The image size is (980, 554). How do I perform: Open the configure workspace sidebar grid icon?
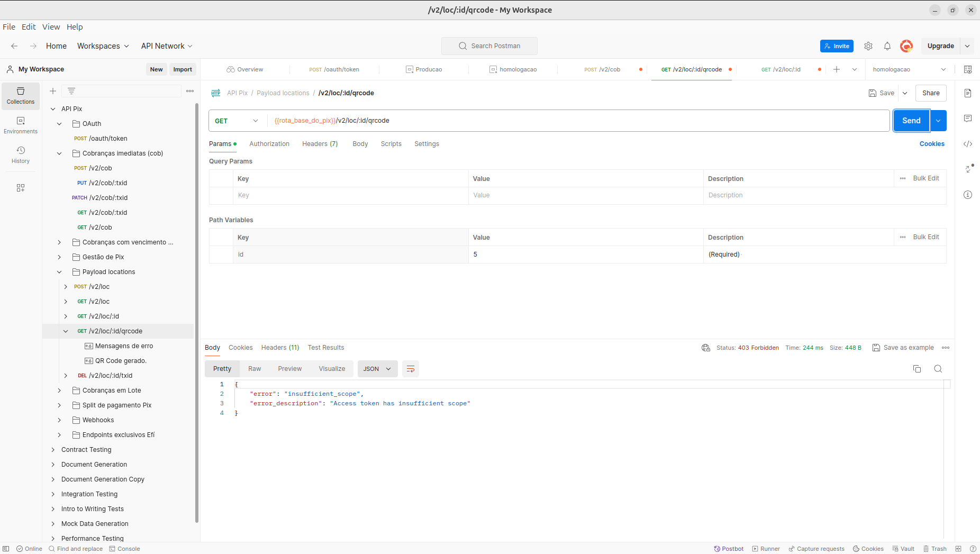pyautogui.click(x=21, y=188)
